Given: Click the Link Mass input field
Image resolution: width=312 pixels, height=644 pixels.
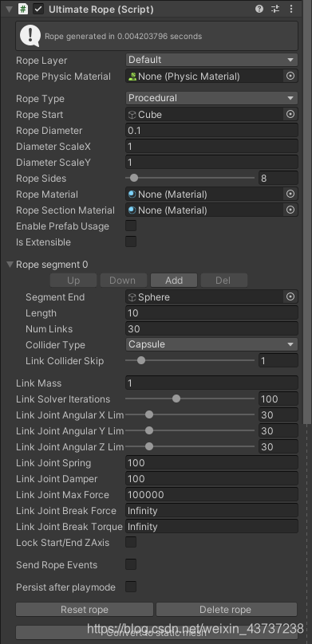Looking at the screenshot, I should click(211, 383).
